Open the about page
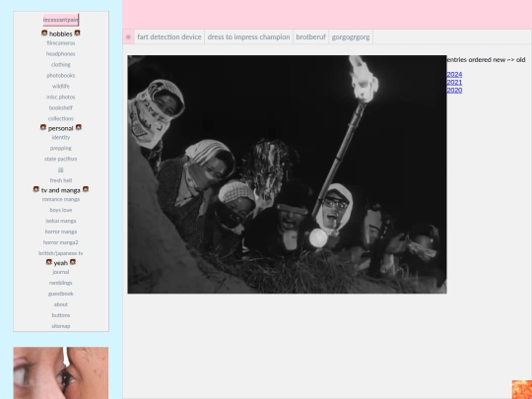Viewport: 532px width, 399px height. (61, 304)
